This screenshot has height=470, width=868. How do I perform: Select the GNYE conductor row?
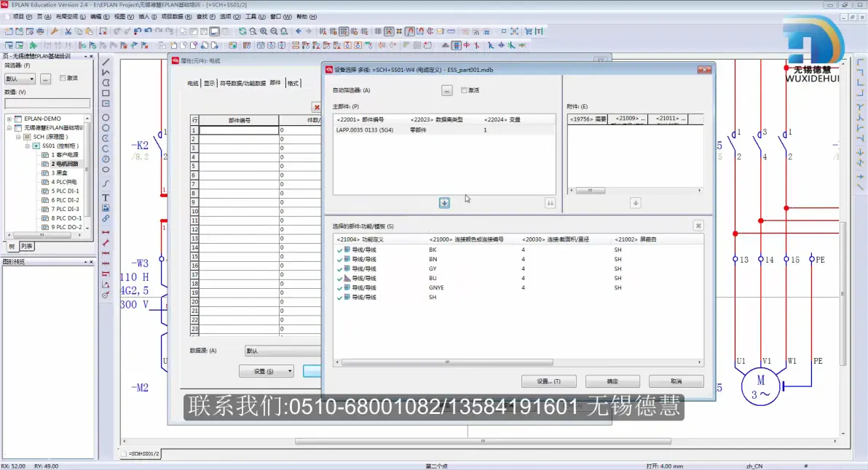519,288
